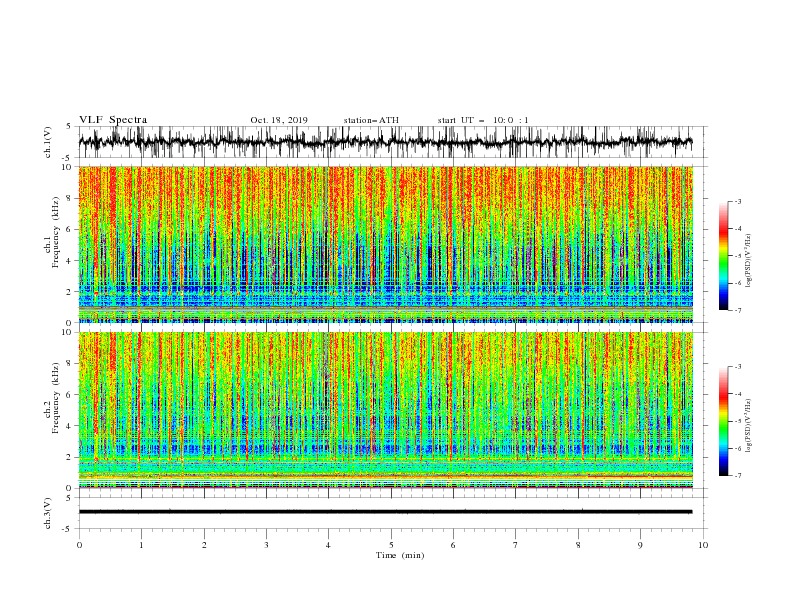
Task: Click ch.2 frequency tick label '6'
Action: [70, 395]
